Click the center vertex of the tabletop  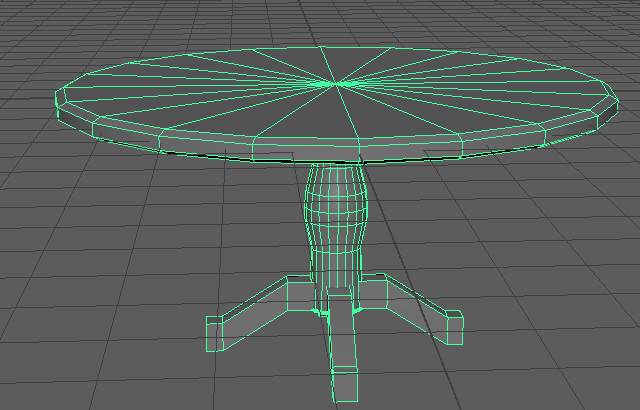tap(336, 84)
